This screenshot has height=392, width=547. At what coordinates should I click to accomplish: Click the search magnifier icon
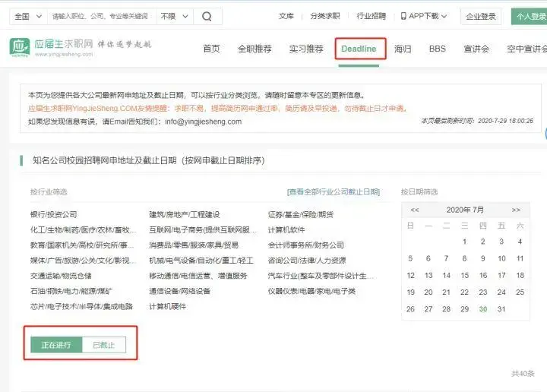point(207,17)
